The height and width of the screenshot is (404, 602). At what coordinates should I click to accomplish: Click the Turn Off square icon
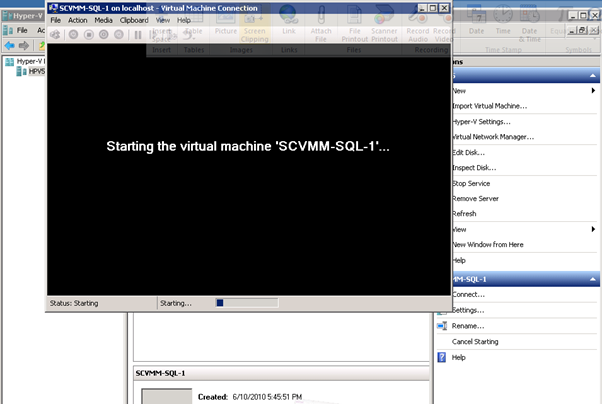coord(89,35)
